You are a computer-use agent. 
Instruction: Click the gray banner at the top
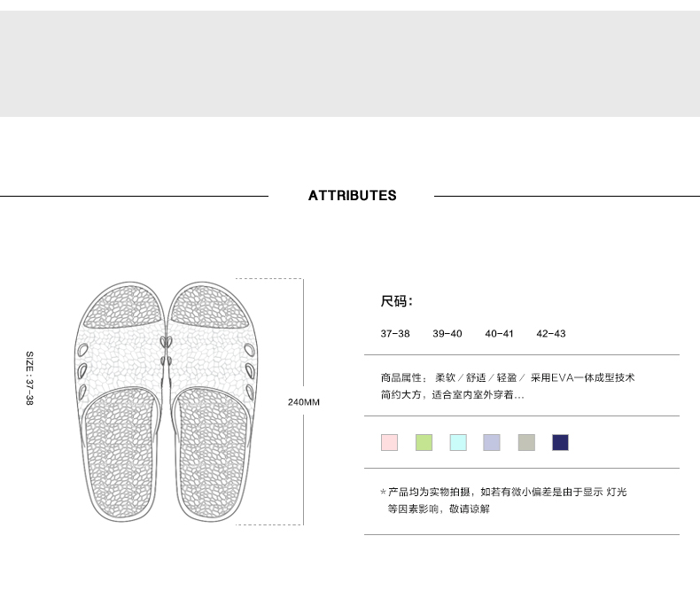[x=350, y=64]
